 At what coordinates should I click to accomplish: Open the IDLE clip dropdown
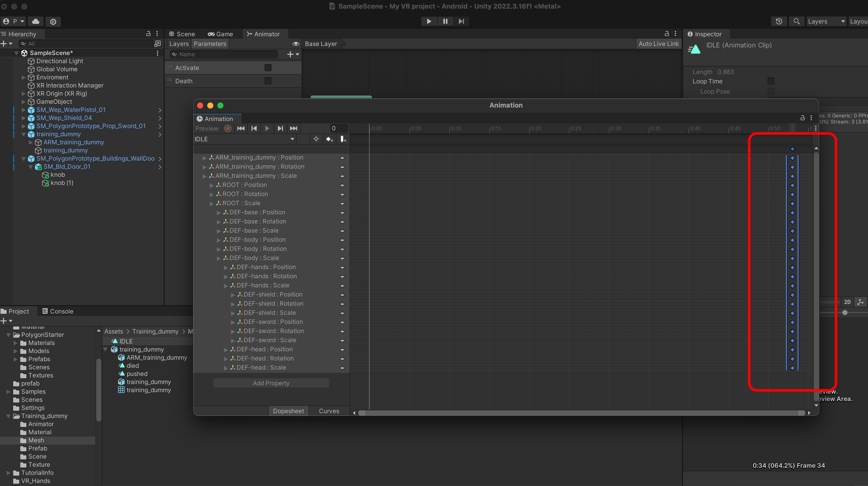tap(244, 139)
